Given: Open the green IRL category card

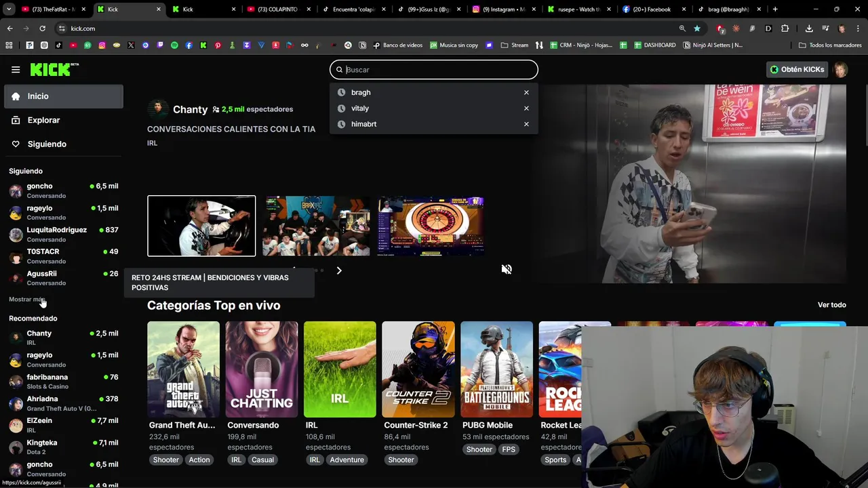Looking at the screenshot, I should (340, 369).
